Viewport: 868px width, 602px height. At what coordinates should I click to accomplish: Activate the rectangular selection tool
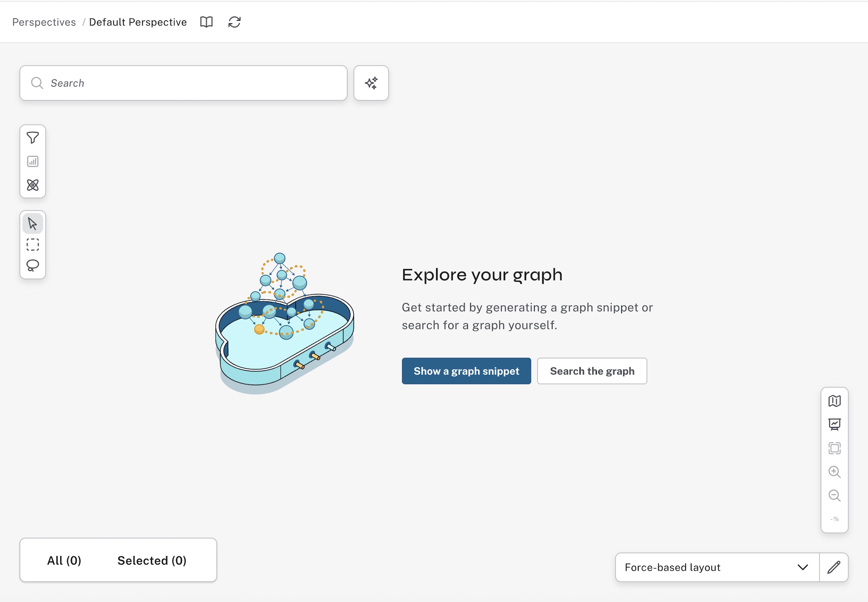[33, 245]
